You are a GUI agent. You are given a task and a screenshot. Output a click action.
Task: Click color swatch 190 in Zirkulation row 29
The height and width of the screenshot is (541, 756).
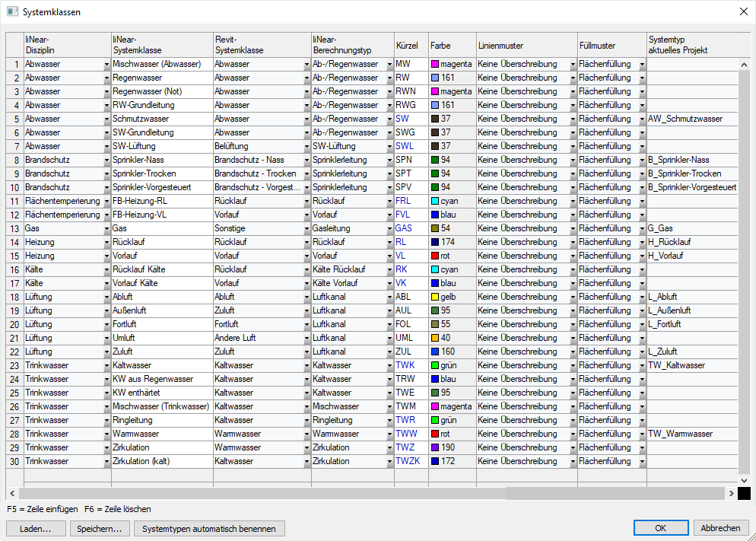click(435, 447)
